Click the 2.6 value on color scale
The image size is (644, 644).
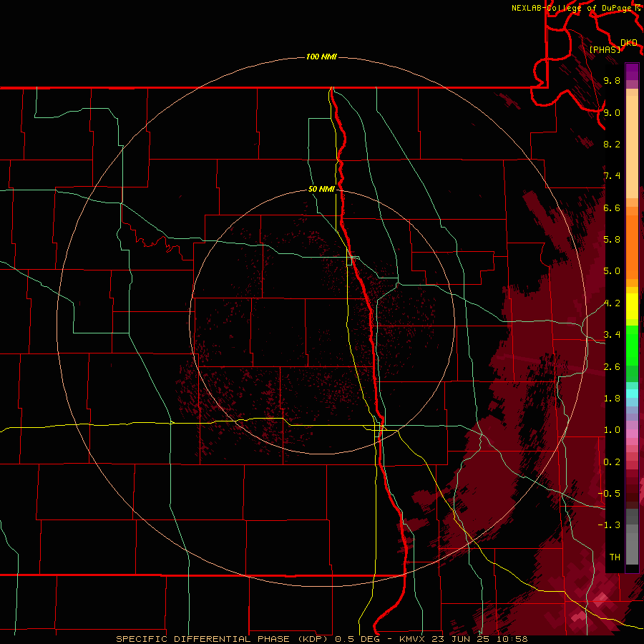[x=612, y=367]
